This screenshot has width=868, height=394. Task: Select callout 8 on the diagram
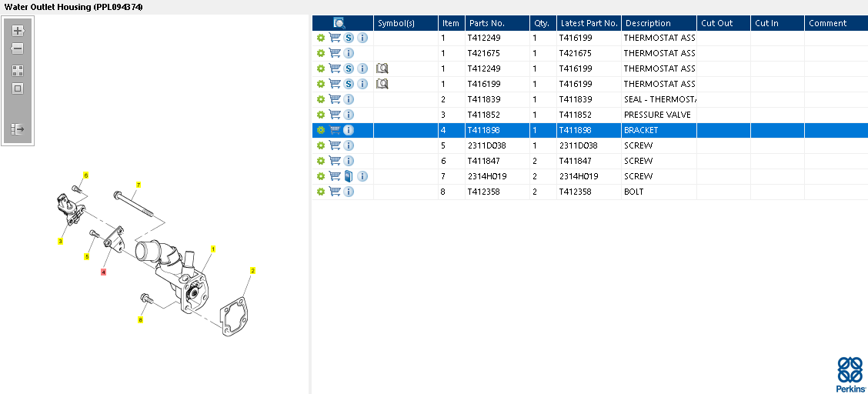pyautogui.click(x=141, y=320)
